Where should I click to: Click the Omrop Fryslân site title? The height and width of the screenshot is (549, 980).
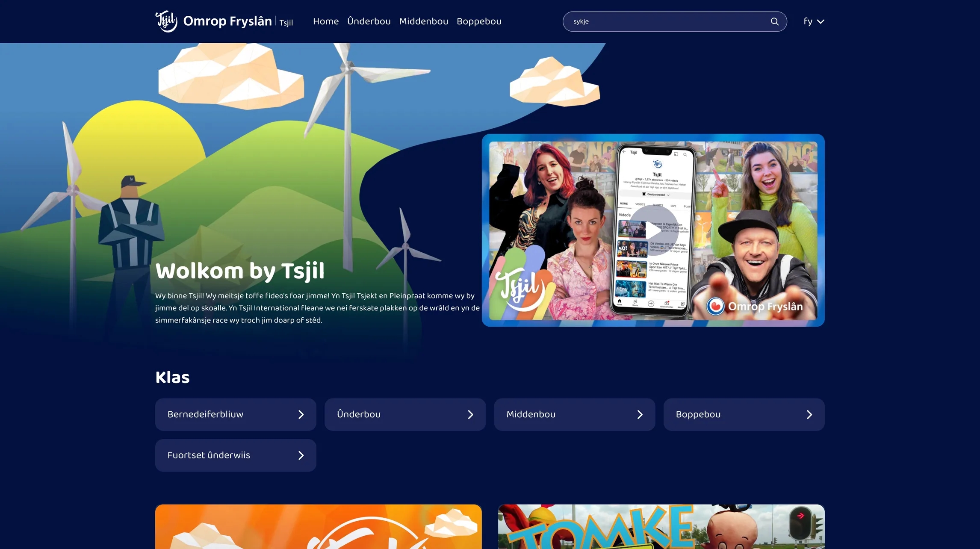tap(227, 21)
